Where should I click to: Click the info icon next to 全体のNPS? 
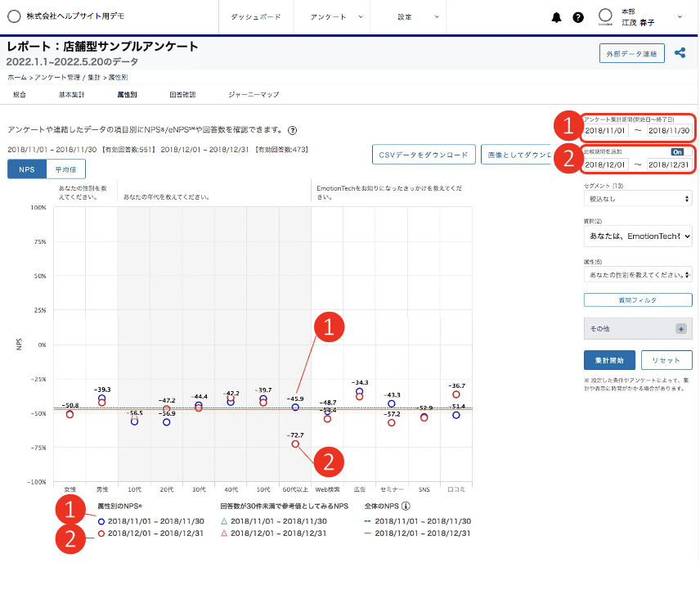tap(406, 506)
